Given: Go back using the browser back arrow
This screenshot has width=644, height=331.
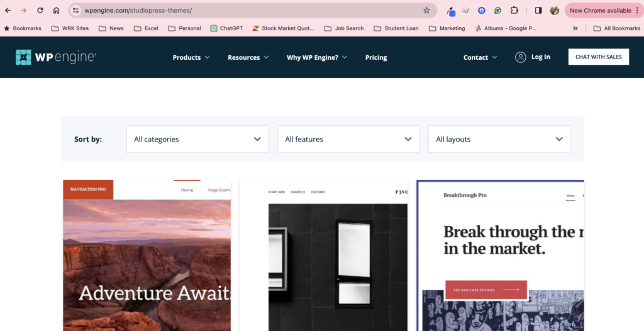Looking at the screenshot, I should tap(8, 10).
